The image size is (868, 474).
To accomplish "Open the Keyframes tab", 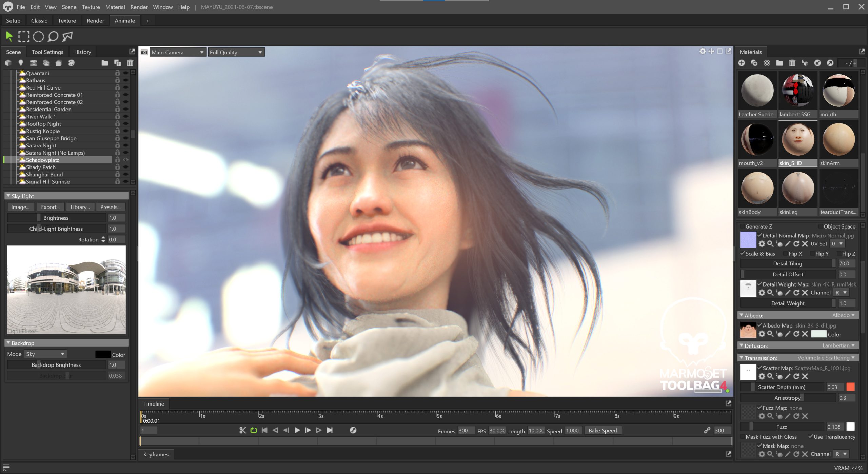I will pos(156,454).
